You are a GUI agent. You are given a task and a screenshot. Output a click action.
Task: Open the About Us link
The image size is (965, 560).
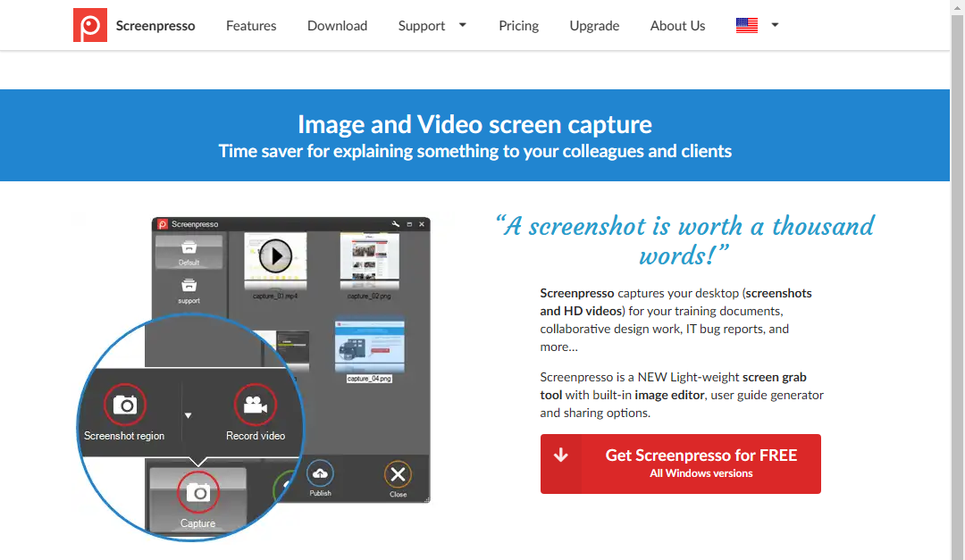677,26
